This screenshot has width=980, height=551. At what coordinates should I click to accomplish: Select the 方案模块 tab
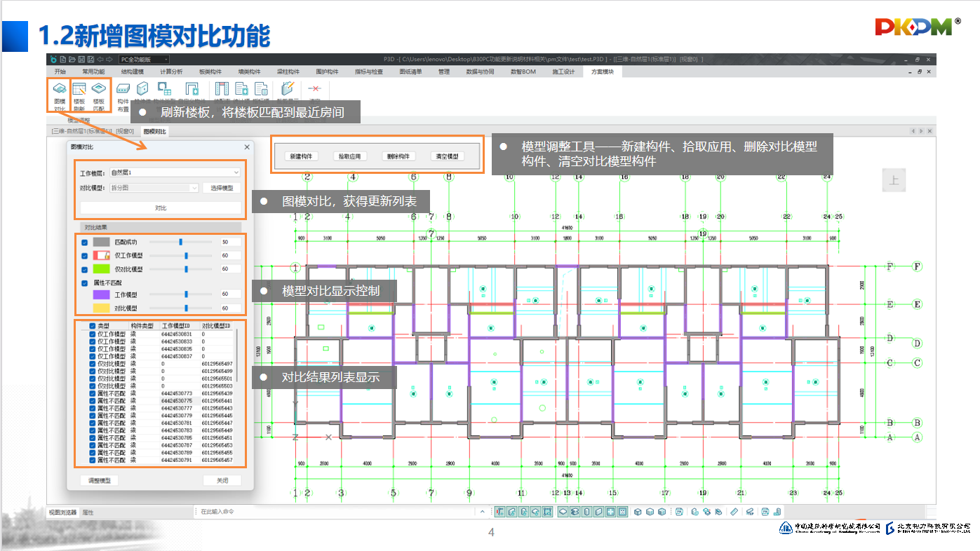[602, 72]
